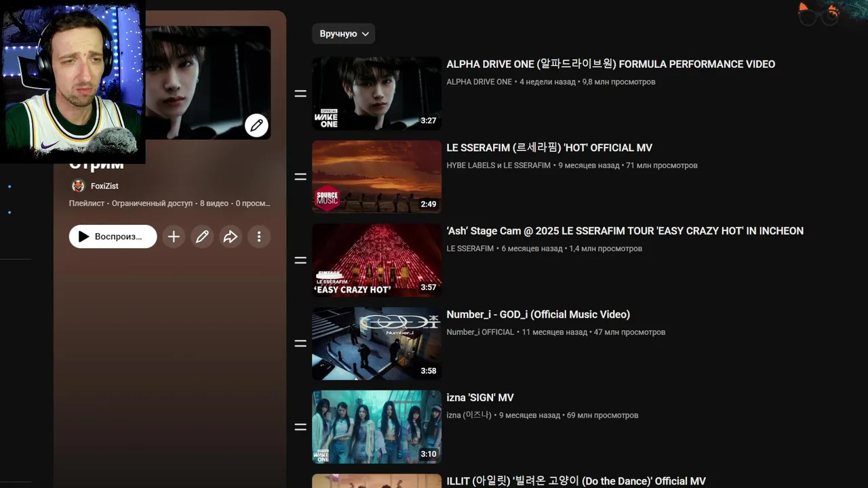Click drag handle beside LE SSERAFIM 'HOT'

[x=300, y=177]
